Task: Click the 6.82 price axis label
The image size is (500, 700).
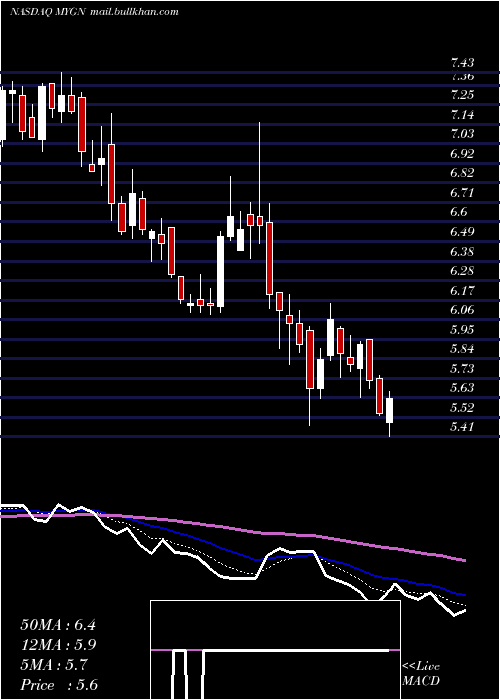Action: coord(462,173)
